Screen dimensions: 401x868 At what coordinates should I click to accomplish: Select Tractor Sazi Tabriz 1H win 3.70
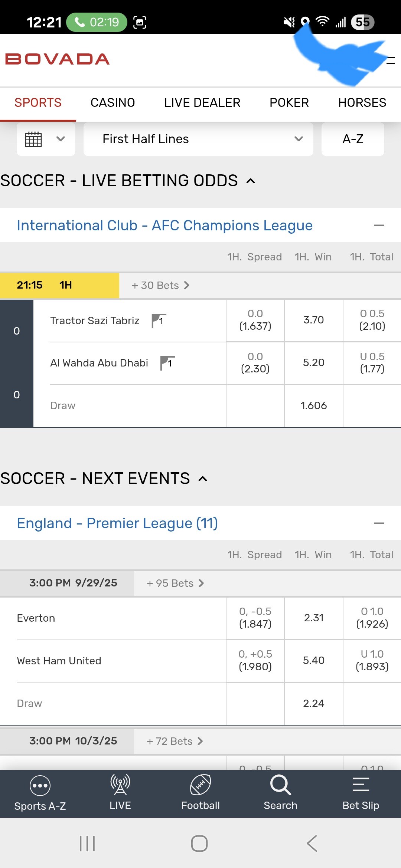(x=313, y=320)
